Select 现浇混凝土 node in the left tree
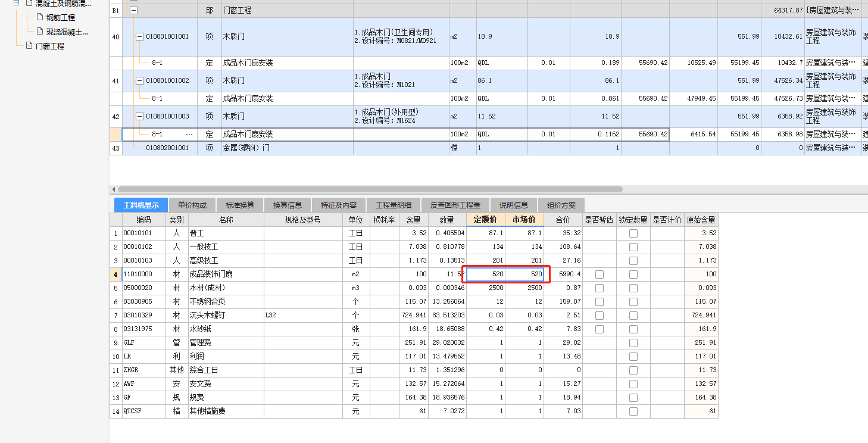This screenshot has width=868, height=443. (67, 32)
